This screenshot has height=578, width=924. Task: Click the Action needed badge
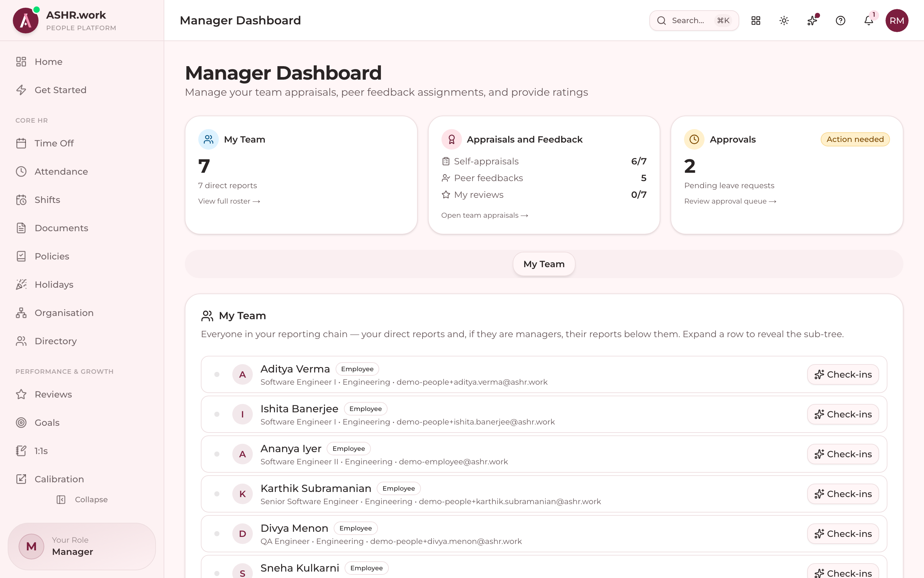[855, 140]
